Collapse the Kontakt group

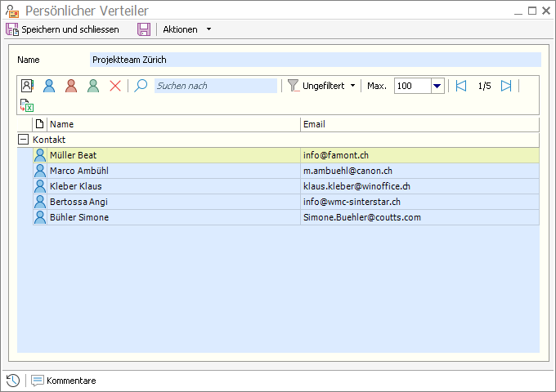[23, 140]
